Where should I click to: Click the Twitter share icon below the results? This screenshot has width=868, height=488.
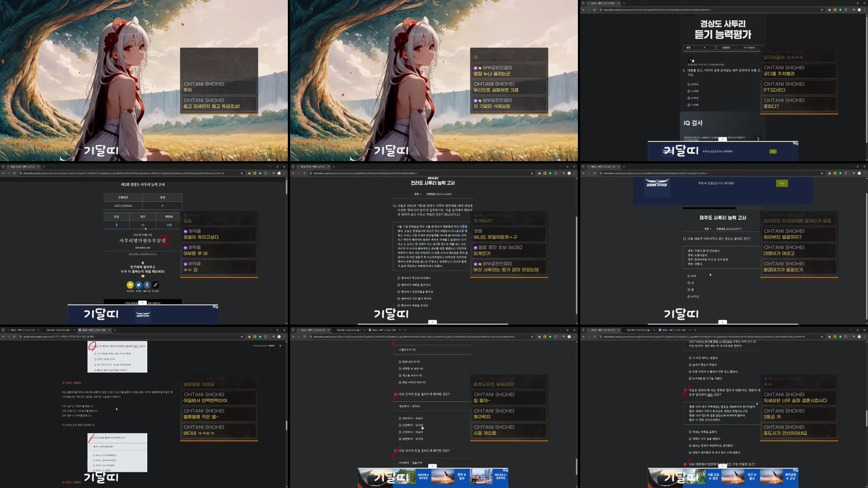click(138, 285)
